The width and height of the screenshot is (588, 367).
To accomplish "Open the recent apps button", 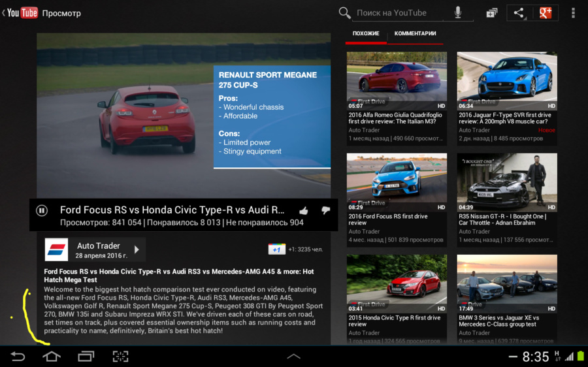I will 86,356.
